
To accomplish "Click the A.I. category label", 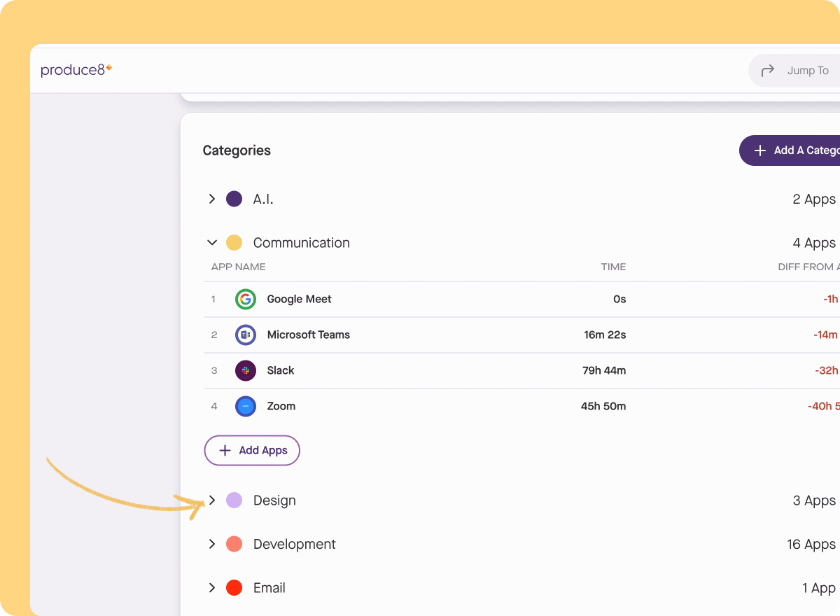I will (263, 199).
